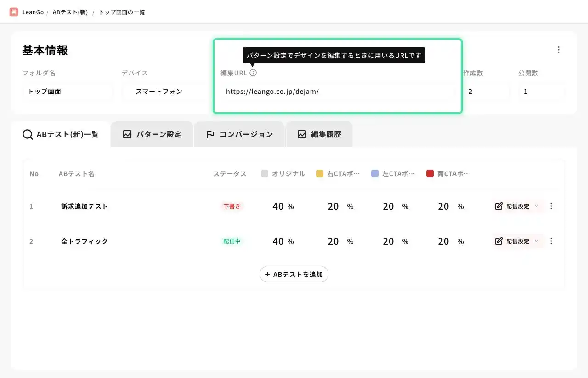Click the yellow 右CTAボ… color swatch

[x=320, y=173]
